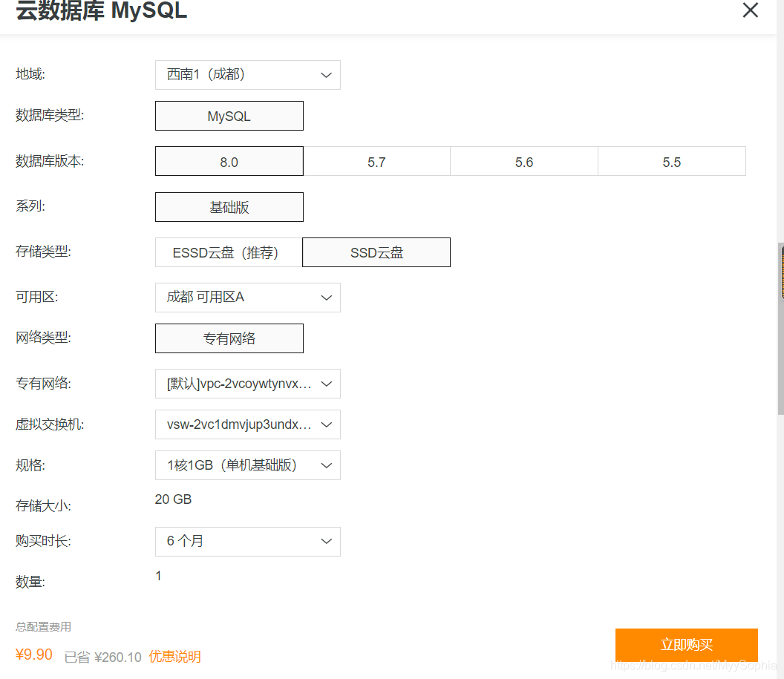Select ESSD云盘 (推荐) storage type
This screenshot has height=679, width=784.
(229, 252)
